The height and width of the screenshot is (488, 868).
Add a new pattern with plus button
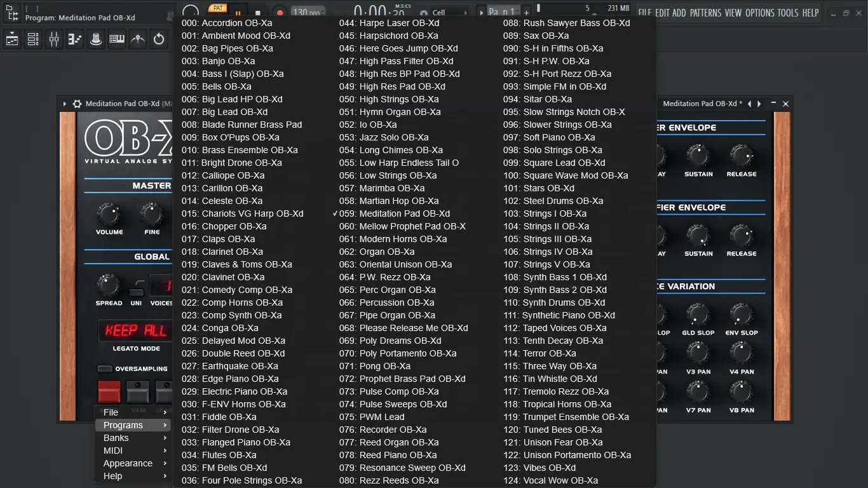point(526,13)
